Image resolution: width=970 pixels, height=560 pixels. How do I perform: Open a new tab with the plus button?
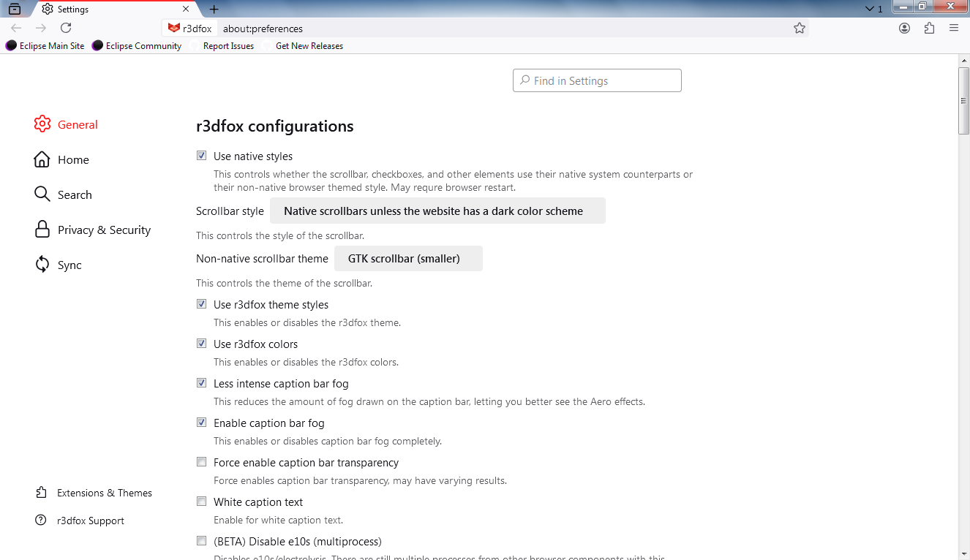point(214,10)
